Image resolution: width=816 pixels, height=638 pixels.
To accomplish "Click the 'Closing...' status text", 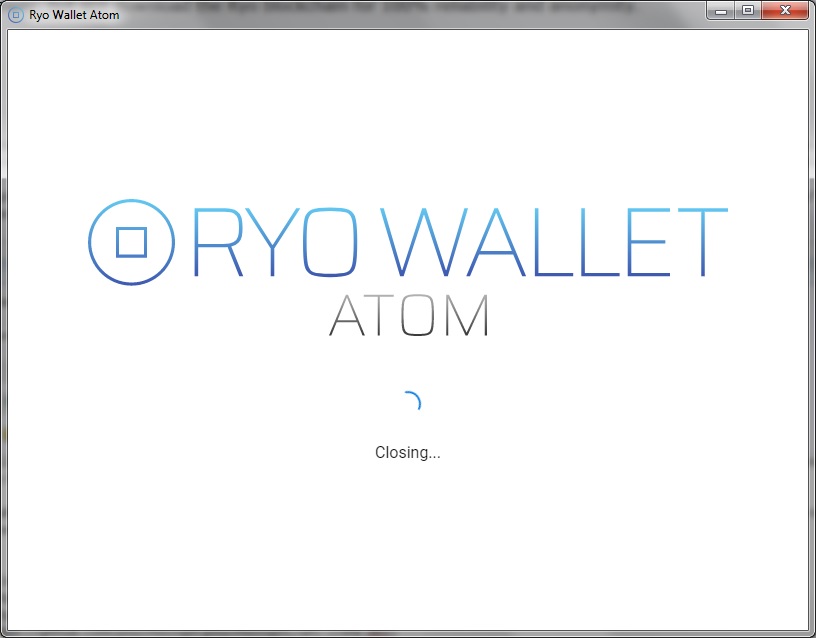I will click(407, 453).
